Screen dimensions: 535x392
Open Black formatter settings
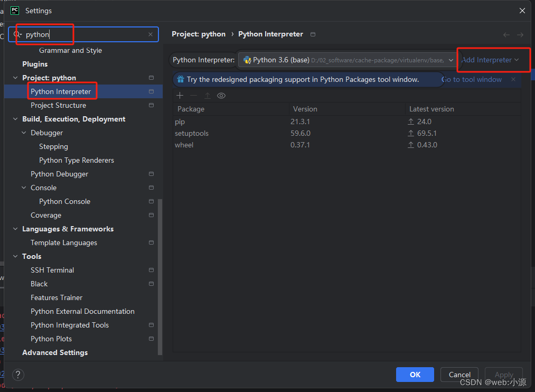pyautogui.click(x=39, y=284)
